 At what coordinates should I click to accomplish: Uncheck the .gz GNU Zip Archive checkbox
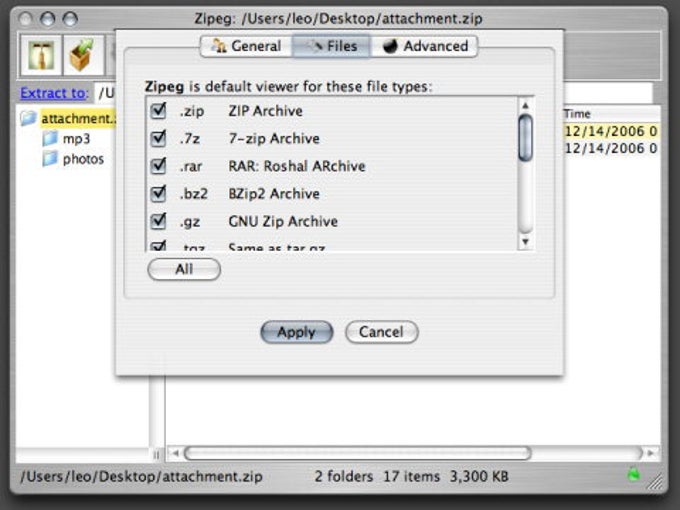[158, 221]
